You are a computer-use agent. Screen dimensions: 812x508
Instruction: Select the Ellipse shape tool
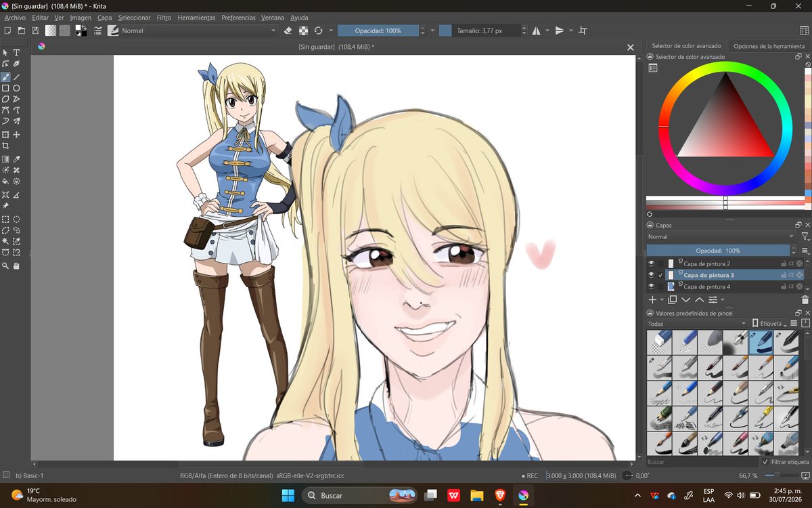click(16, 87)
